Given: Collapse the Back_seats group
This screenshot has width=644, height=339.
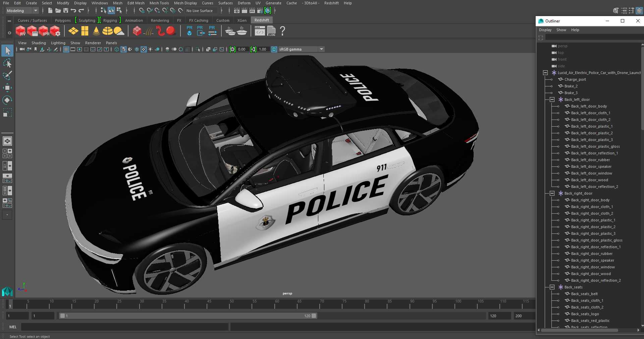Looking at the screenshot, I should point(552,287).
